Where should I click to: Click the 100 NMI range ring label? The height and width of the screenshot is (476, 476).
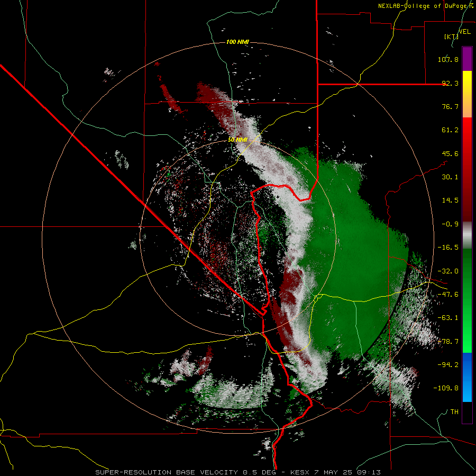click(x=237, y=42)
